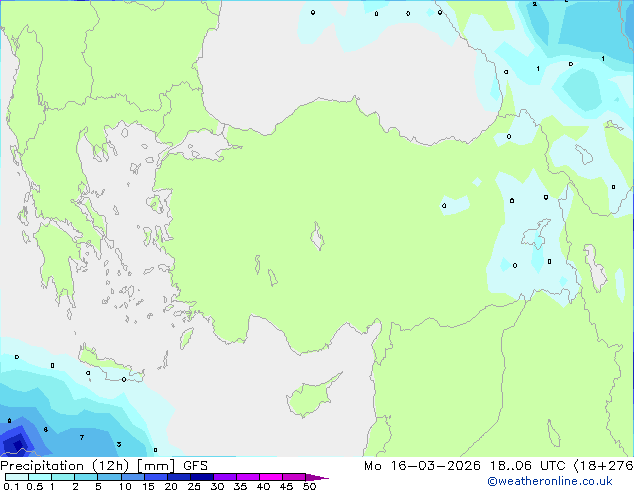Click the Precipitation (12h) [mm] GFS title

click(x=104, y=466)
